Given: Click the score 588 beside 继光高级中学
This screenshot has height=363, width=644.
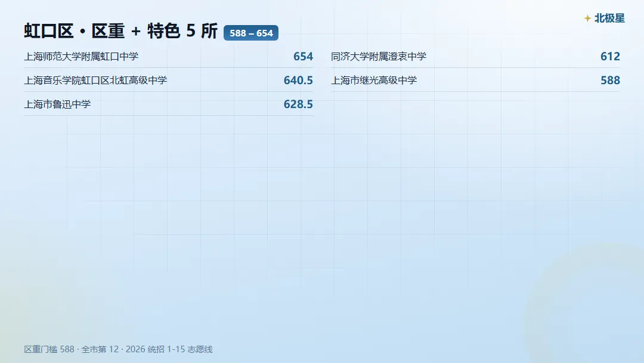Looking at the screenshot, I should 611,80.
